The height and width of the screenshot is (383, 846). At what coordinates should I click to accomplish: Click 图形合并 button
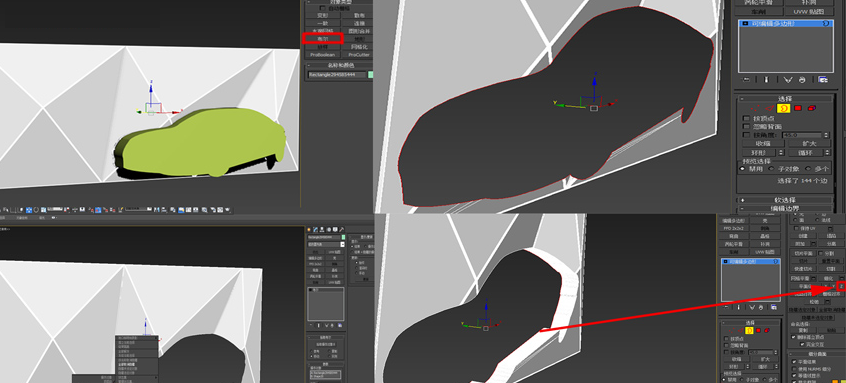point(359,31)
